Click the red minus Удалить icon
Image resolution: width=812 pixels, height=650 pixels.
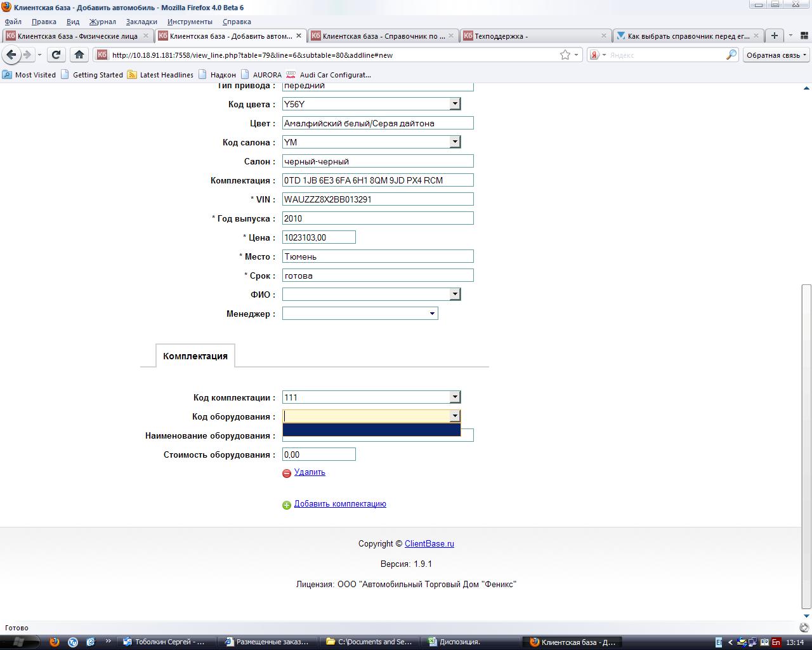(287, 473)
